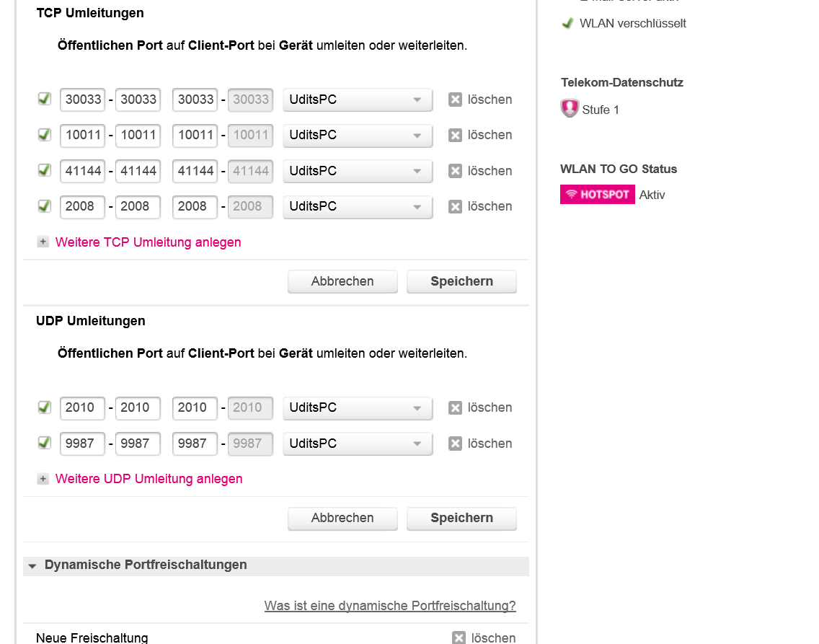Click the X icon for TCP 41144 rule

[x=455, y=171]
